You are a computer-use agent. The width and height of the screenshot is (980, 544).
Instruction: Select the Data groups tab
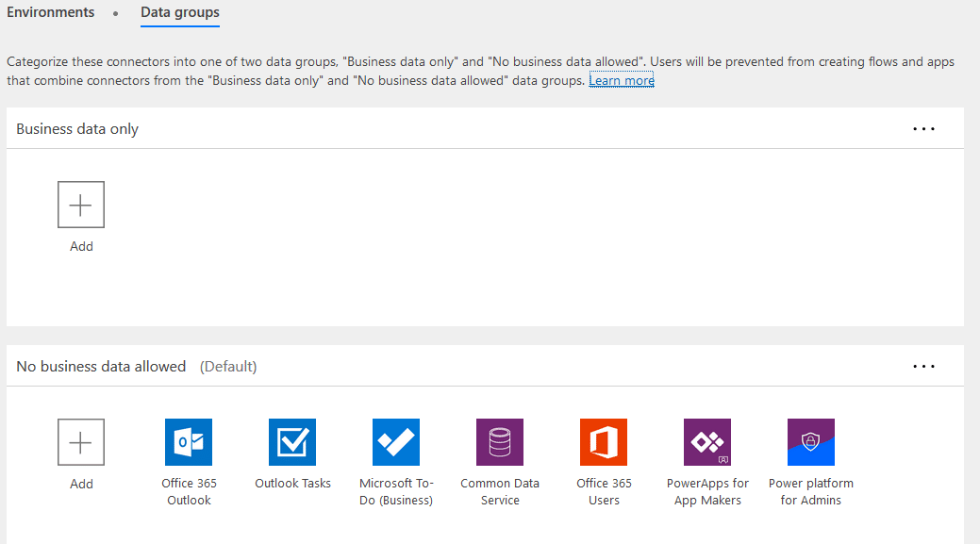pos(180,12)
